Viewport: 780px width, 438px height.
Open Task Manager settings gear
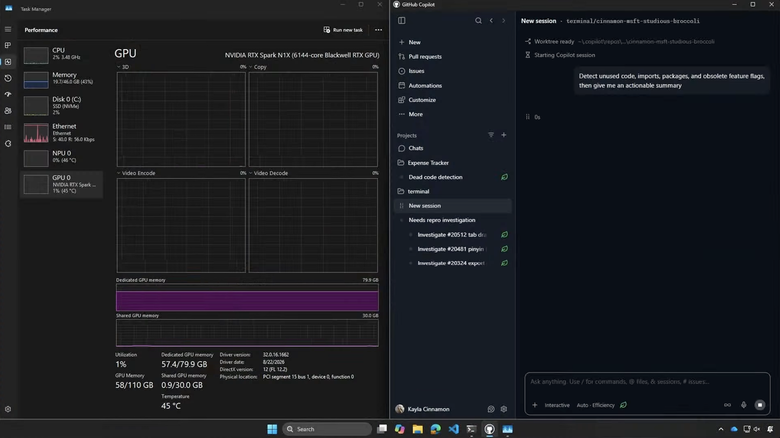point(8,409)
